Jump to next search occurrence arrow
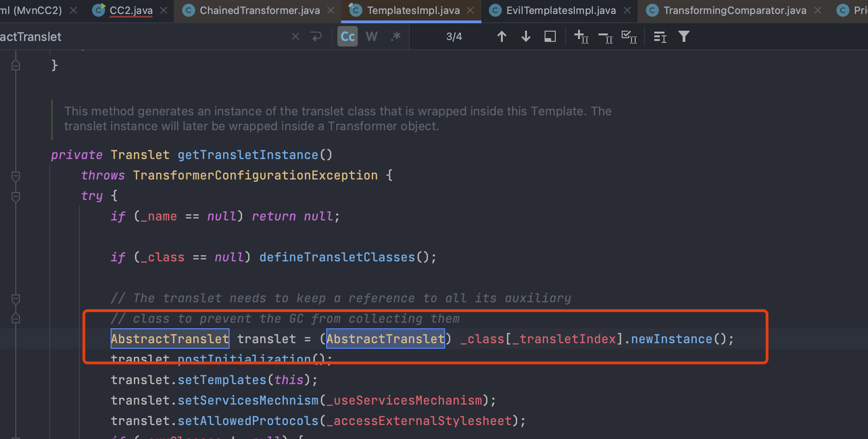This screenshot has width=868, height=439. 526,37
